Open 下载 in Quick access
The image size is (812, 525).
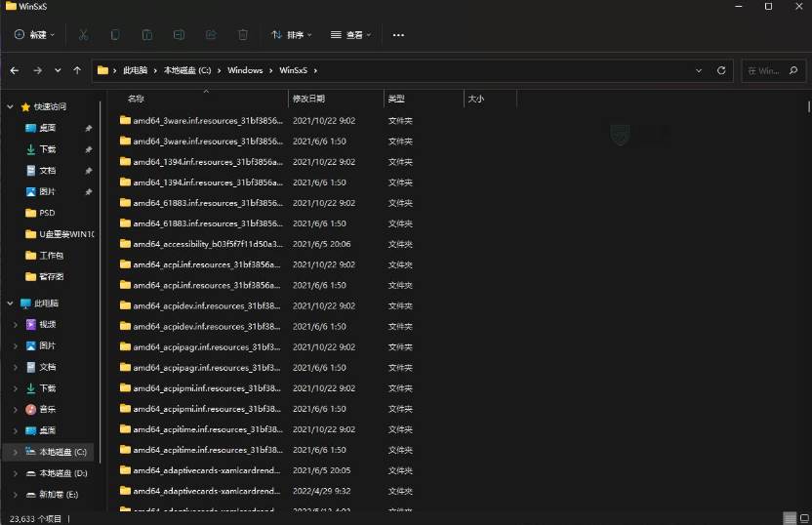click(47, 149)
